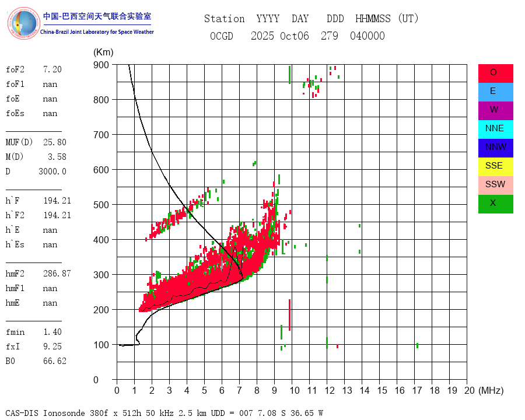Click the 900 km axis label
Image resolution: width=525 pixels, height=420 pixels.
[101, 65]
